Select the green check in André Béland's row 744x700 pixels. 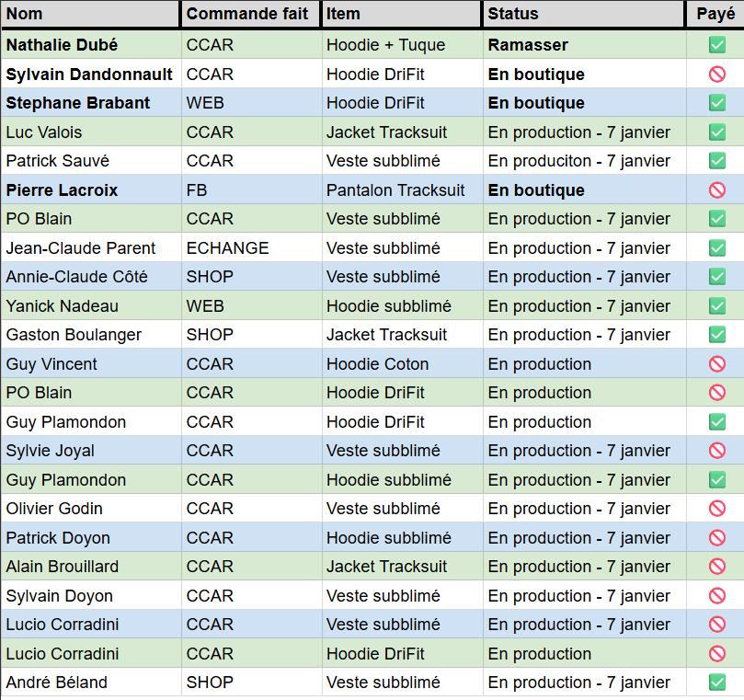[x=717, y=683]
